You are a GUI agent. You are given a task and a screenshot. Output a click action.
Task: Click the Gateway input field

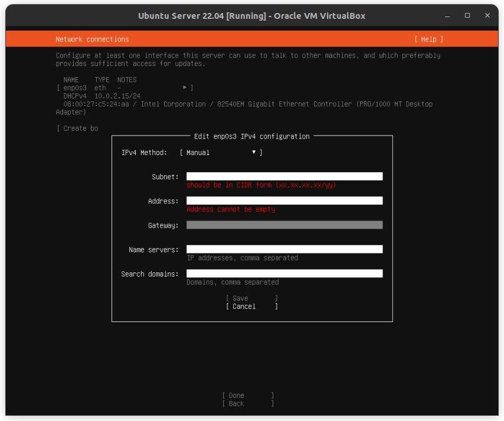(x=284, y=225)
